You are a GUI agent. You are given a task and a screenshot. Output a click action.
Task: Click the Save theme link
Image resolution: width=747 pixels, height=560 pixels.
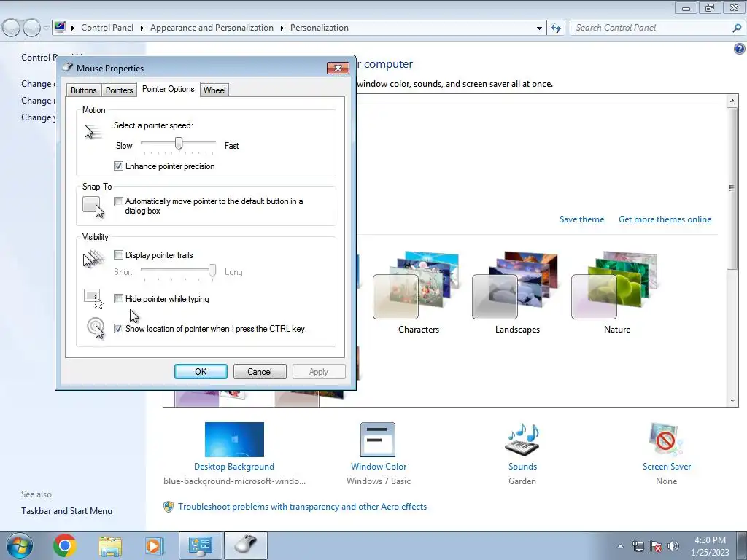581,219
